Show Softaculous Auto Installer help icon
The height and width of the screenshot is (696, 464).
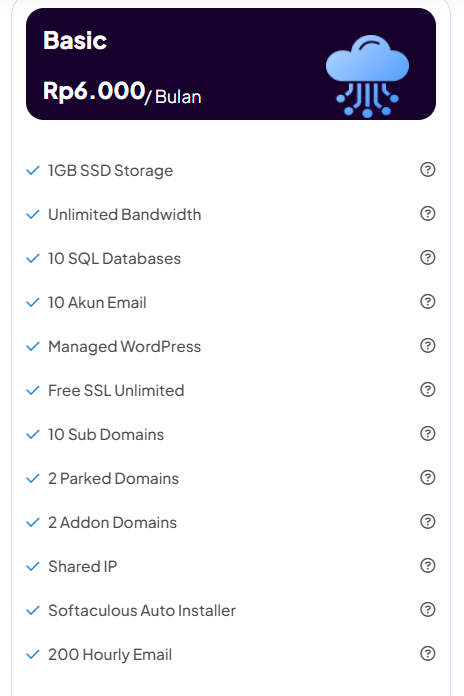[x=427, y=609]
